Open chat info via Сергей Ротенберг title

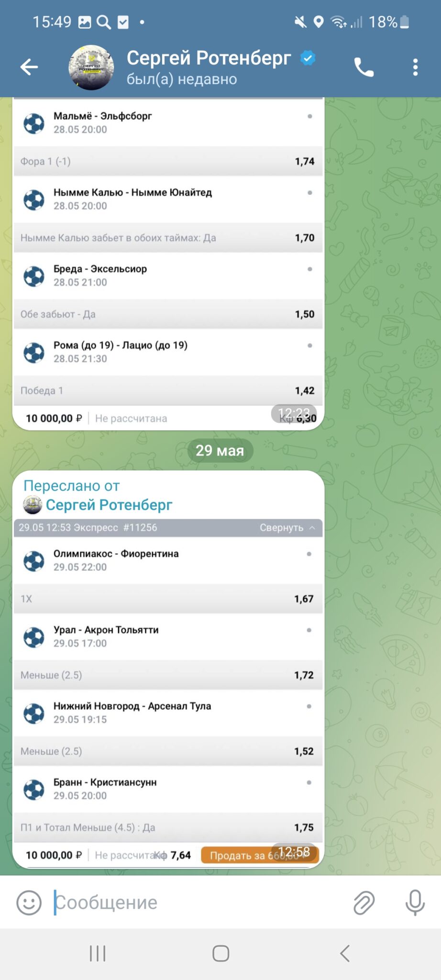pyautogui.click(x=209, y=58)
